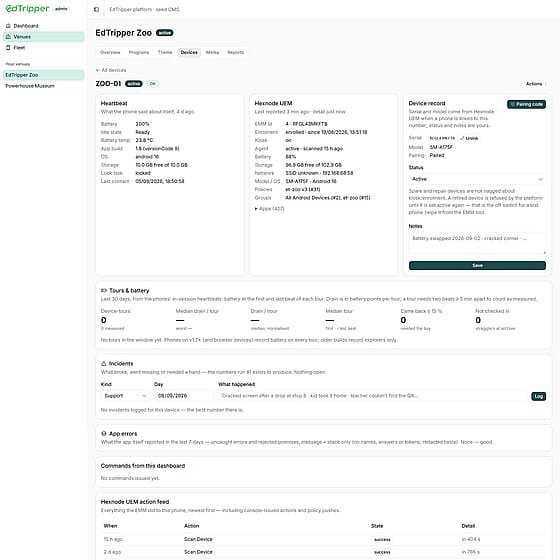Click the Model value SM-A175F in Device record
The height and width of the screenshot is (560, 560).
pos(441,147)
